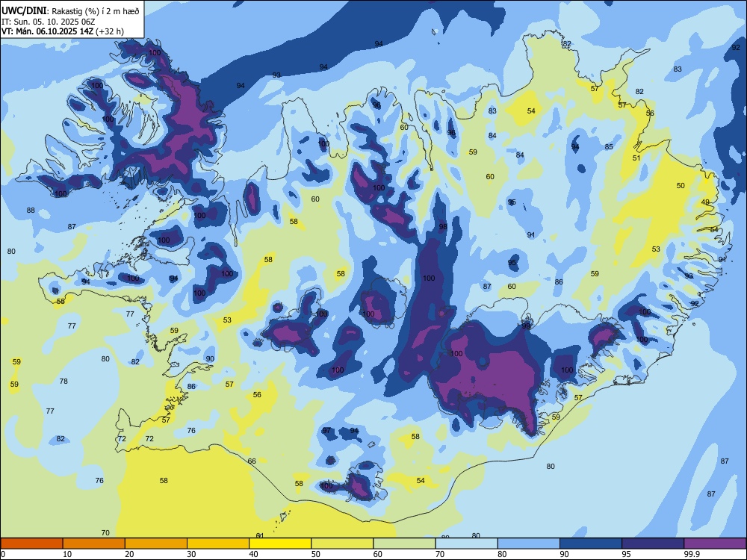Viewport: 747px width, 560px height.
Task: Select the orange 10–20 legend swatch
Action: 94,544
